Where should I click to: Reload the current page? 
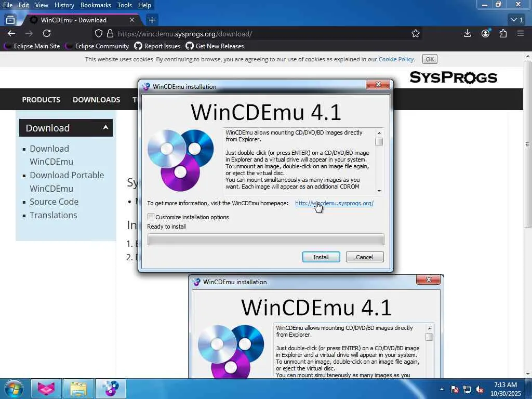(47, 33)
